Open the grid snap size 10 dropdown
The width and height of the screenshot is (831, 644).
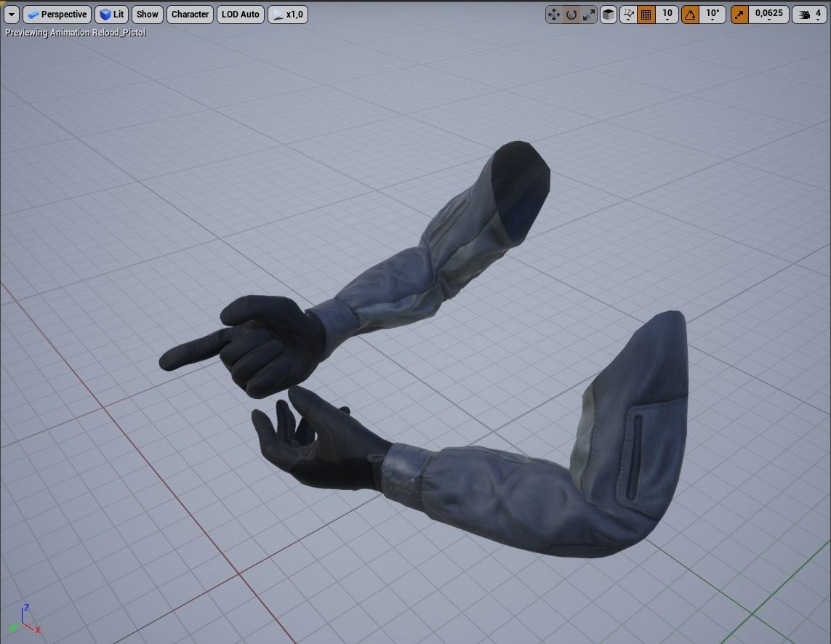tap(667, 15)
